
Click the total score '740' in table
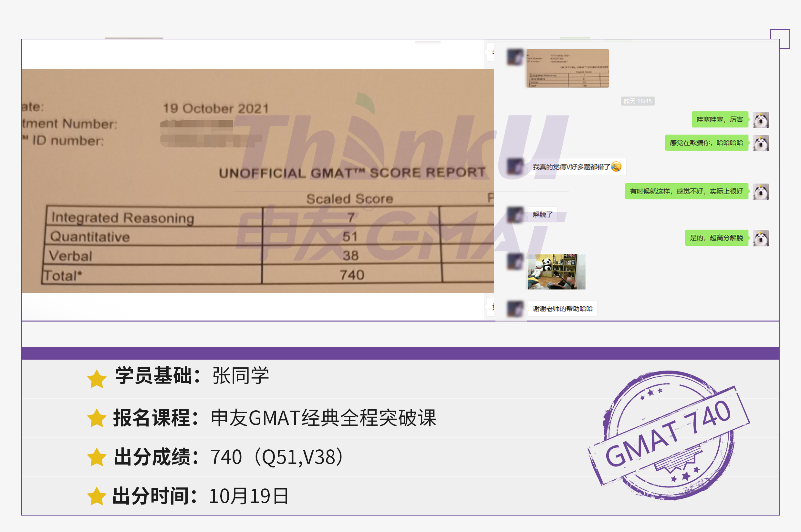[352, 275]
